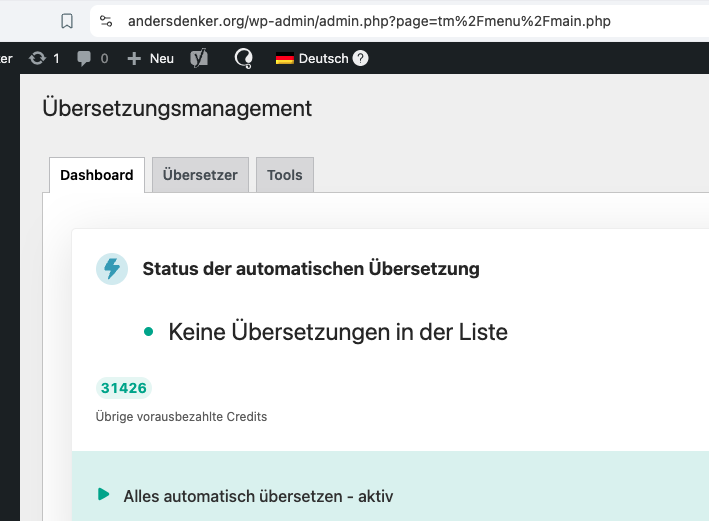Open site information icon in address bar

coord(107,20)
